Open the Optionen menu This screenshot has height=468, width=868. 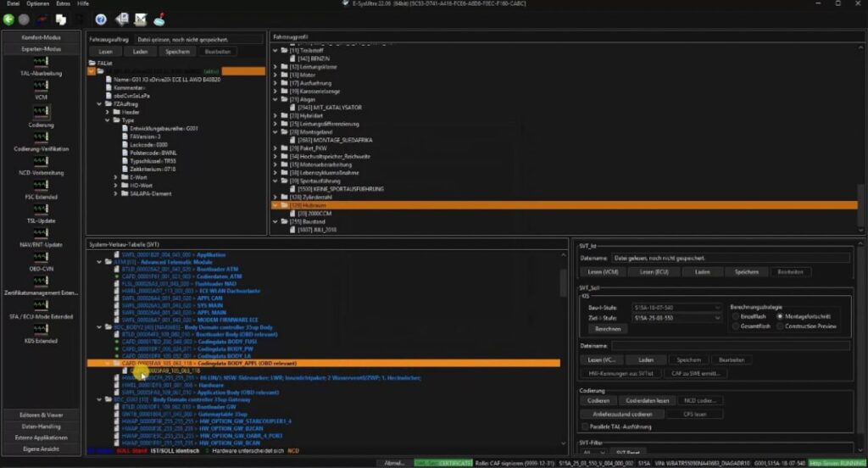pos(38,4)
